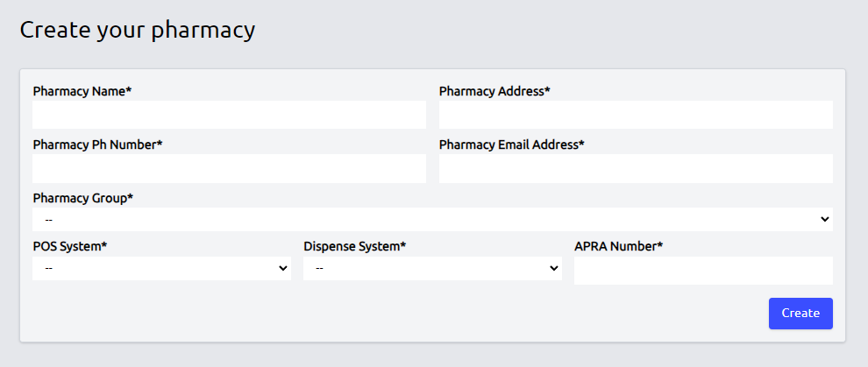Screen dimensions: 868x367
Task: Click the "Pharmacy Email Address*" label
Action: [511, 145]
